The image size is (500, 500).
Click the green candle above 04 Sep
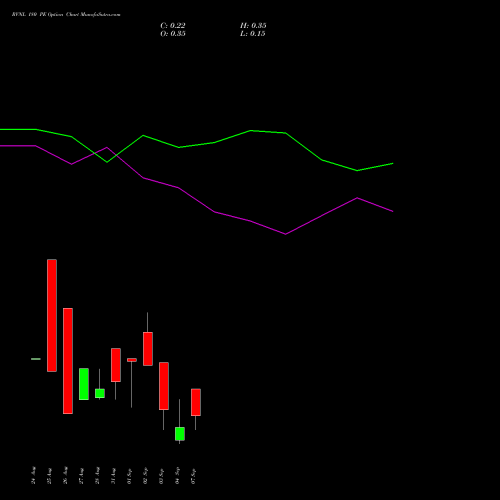(180, 434)
